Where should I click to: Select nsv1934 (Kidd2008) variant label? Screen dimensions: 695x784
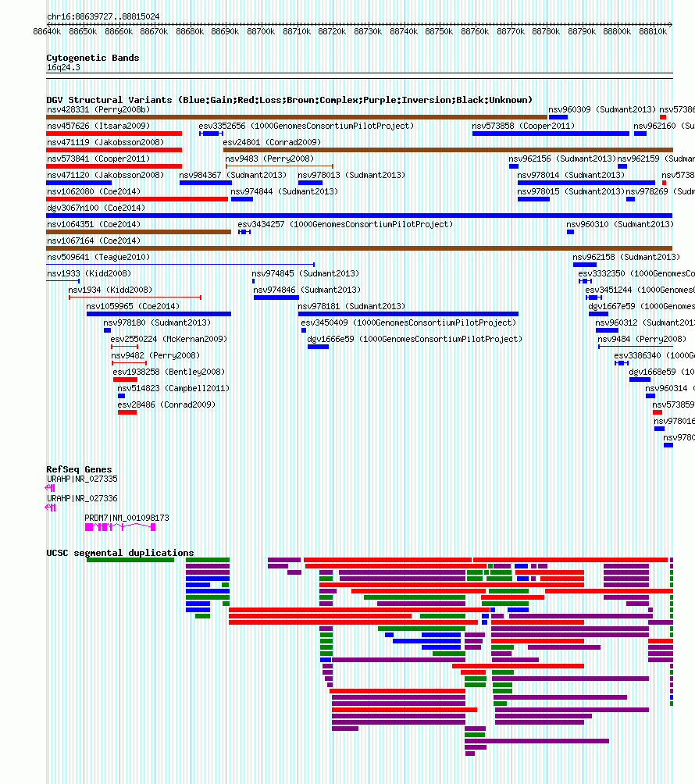(x=111, y=290)
